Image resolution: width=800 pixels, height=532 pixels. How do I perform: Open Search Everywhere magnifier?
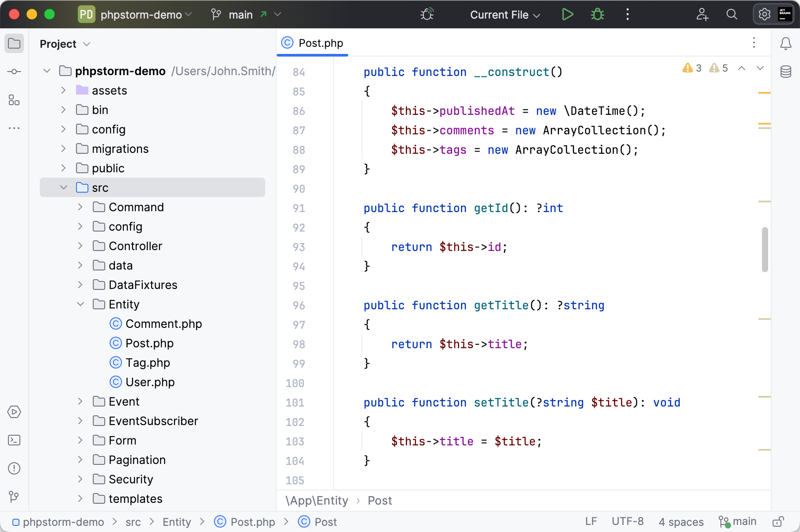point(731,15)
